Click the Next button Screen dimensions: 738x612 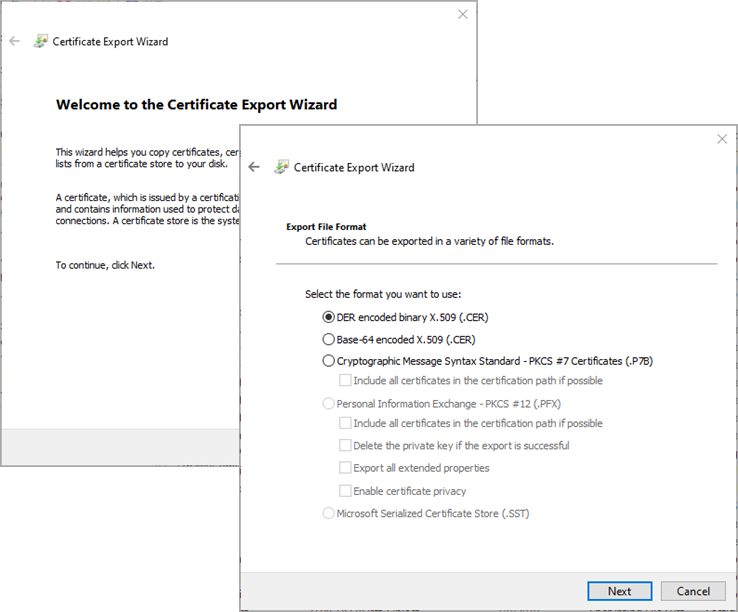[x=619, y=591]
